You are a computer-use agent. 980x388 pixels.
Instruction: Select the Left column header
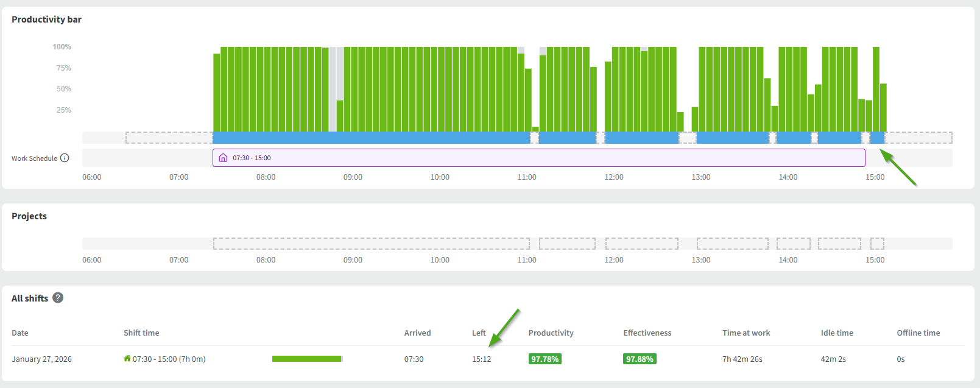(479, 333)
